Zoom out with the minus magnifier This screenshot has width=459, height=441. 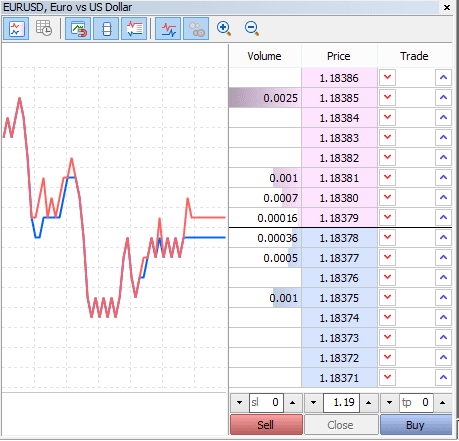point(252,28)
